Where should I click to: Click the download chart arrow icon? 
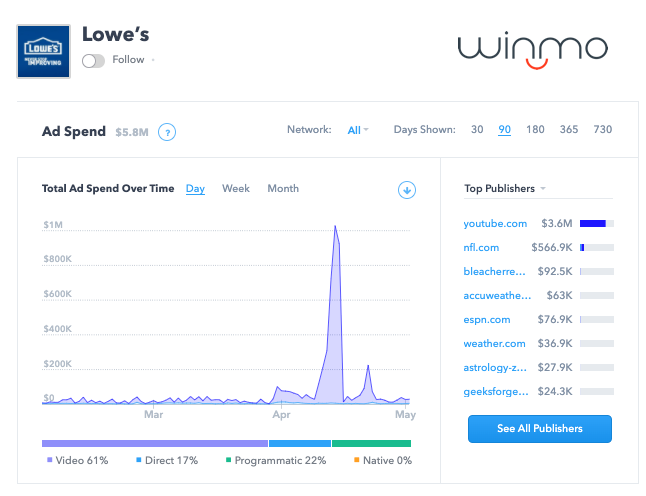(407, 190)
